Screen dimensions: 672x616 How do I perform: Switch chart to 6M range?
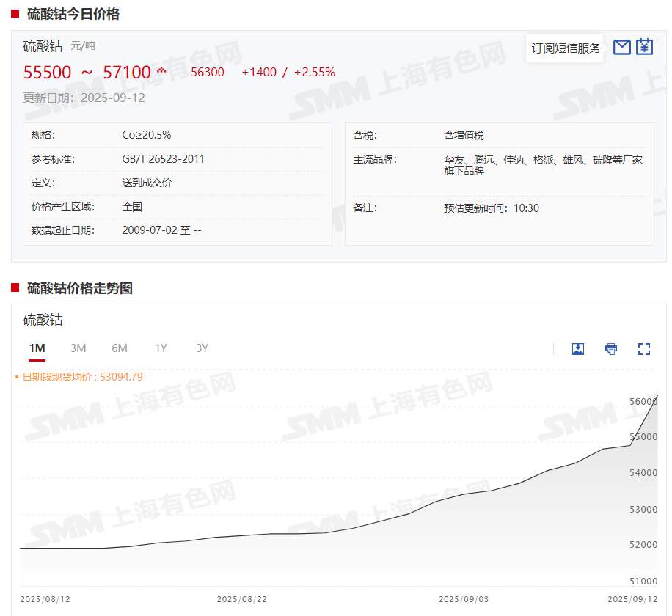pos(120,348)
